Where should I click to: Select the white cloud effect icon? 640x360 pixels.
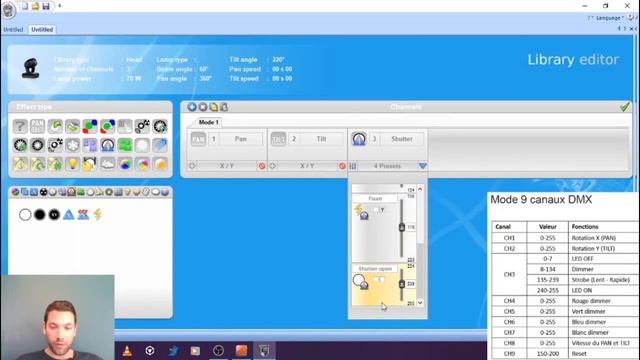pos(108,164)
